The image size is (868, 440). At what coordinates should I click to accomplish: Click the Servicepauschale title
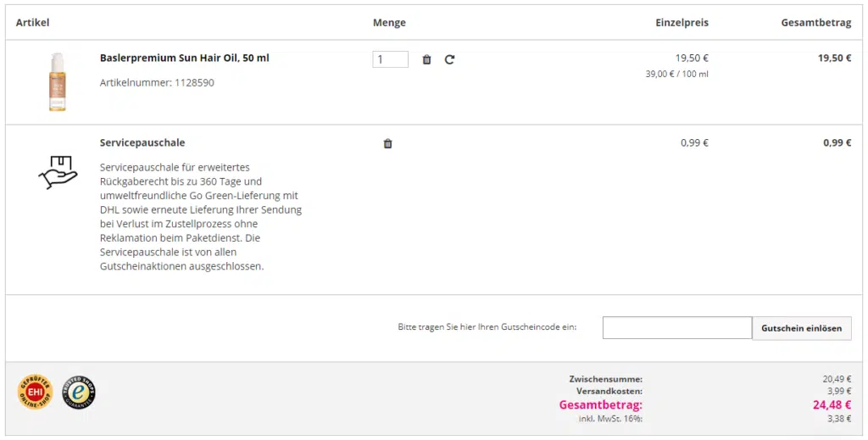point(142,142)
